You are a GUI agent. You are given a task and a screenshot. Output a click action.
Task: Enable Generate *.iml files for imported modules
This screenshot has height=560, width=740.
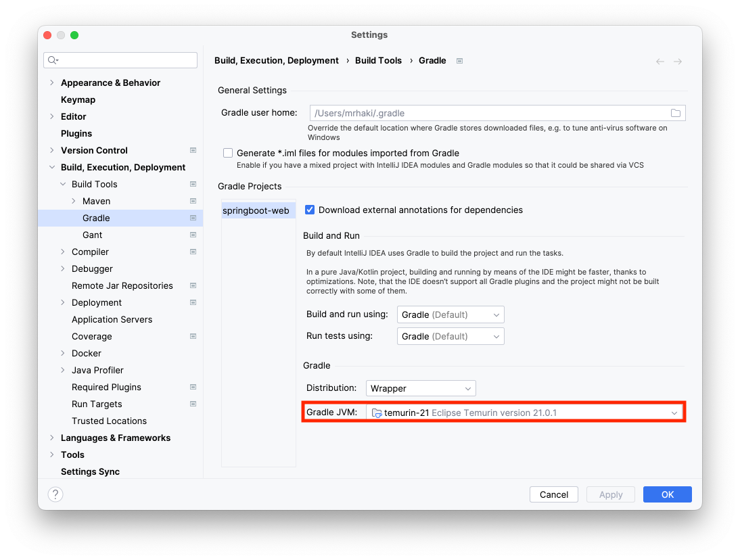coord(228,153)
